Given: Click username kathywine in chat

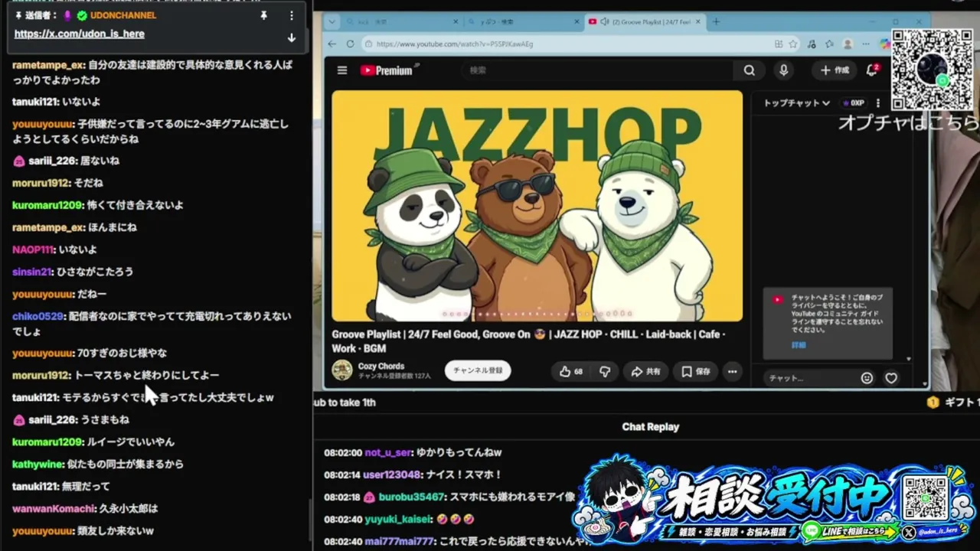Looking at the screenshot, I should [x=37, y=464].
